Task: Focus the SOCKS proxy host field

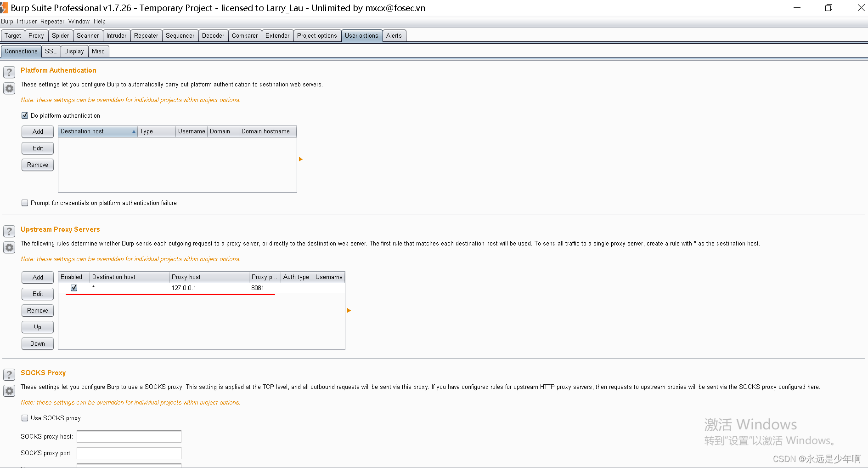Action: 129,436
